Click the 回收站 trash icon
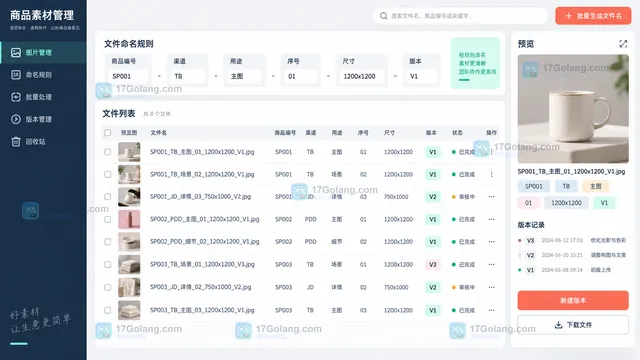640x360 pixels. pos(16,142)
